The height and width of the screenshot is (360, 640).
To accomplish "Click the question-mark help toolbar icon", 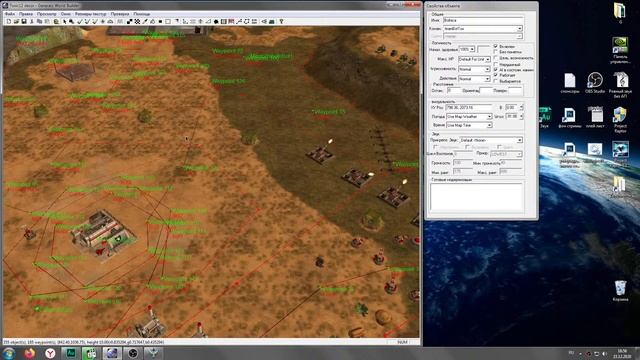I will pyautogui.click(x=281, y=21).
